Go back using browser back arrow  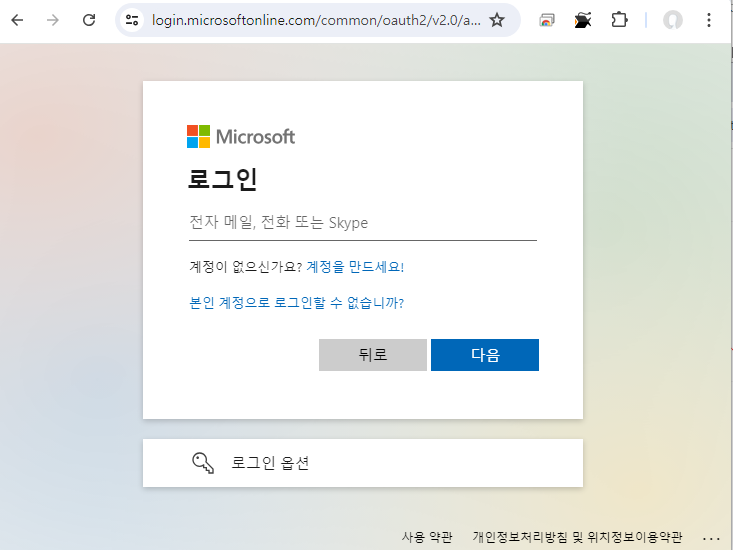pos(17,20)
